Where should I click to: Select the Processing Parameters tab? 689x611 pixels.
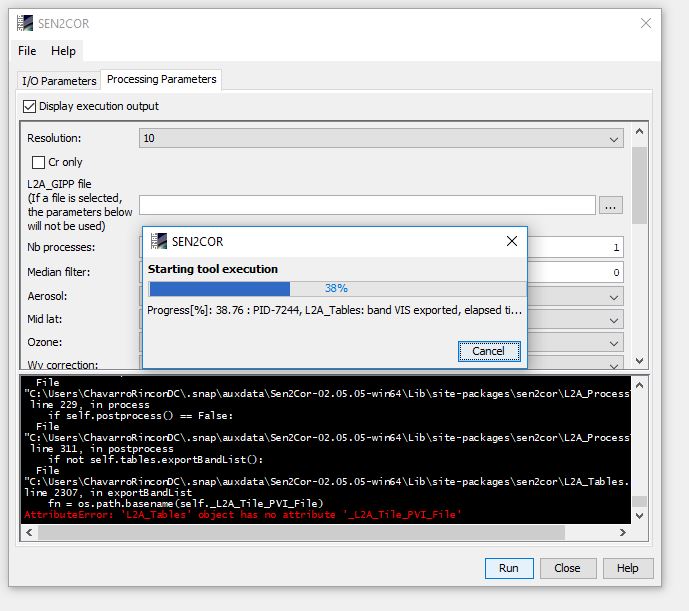[x=162, y=79]
